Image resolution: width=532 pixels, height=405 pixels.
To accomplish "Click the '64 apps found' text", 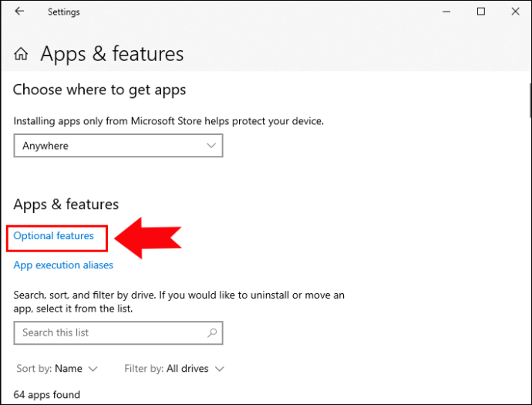I will pos(46,394).
